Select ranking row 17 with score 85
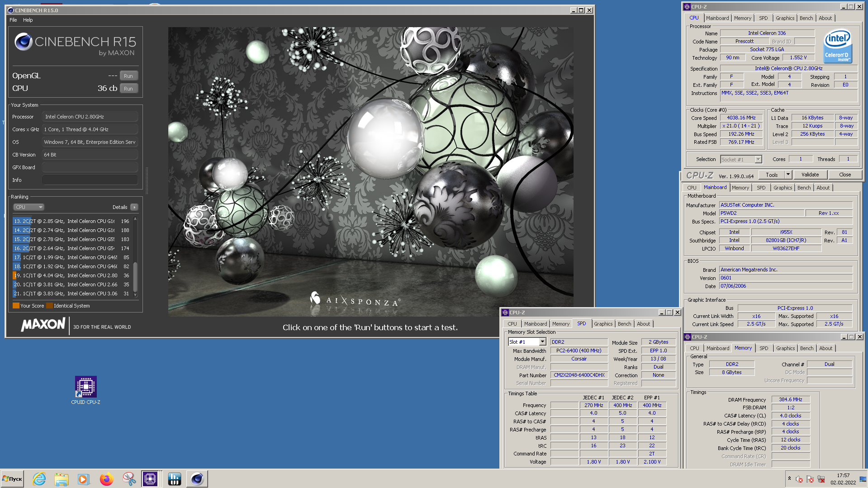Screen dimensions: 868x488 [x=72, y=257]
